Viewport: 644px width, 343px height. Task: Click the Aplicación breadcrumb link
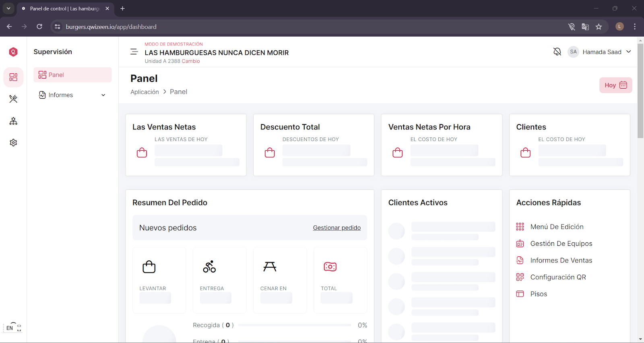click(144, 92)
